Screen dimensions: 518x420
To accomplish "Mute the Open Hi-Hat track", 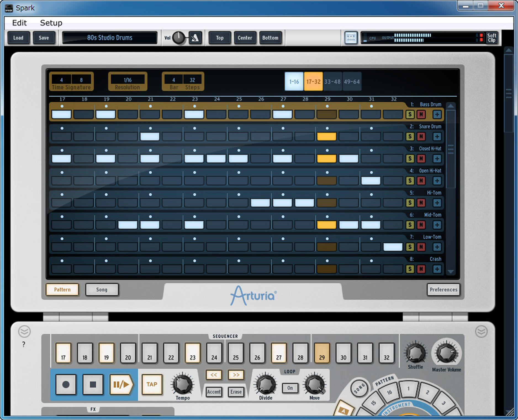I will click(421, 180).
